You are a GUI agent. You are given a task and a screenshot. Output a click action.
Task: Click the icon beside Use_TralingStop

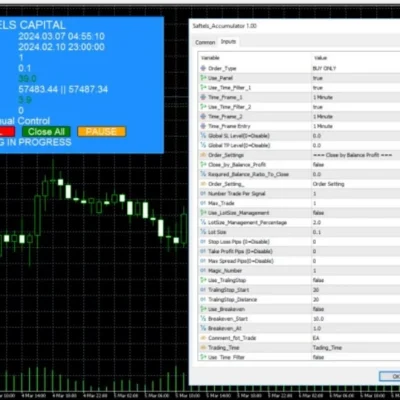point(203,280)
